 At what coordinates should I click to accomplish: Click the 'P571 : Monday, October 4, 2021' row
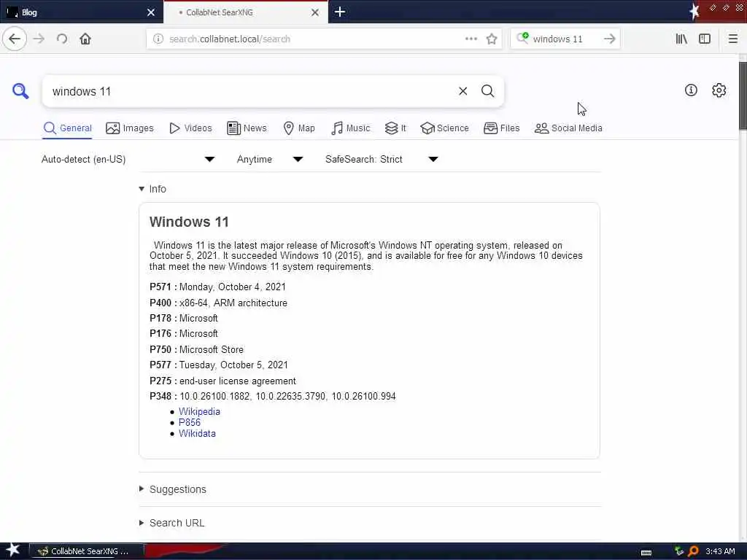217,287
